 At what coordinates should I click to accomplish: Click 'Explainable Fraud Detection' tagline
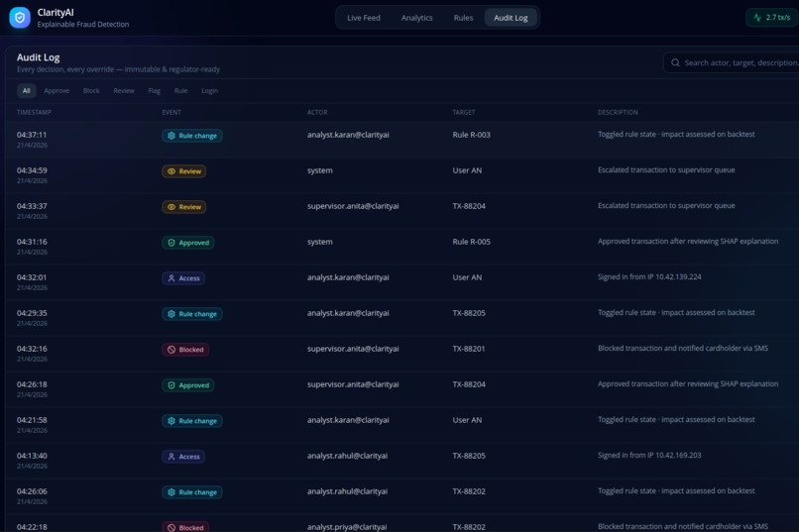tap(83, 25)
